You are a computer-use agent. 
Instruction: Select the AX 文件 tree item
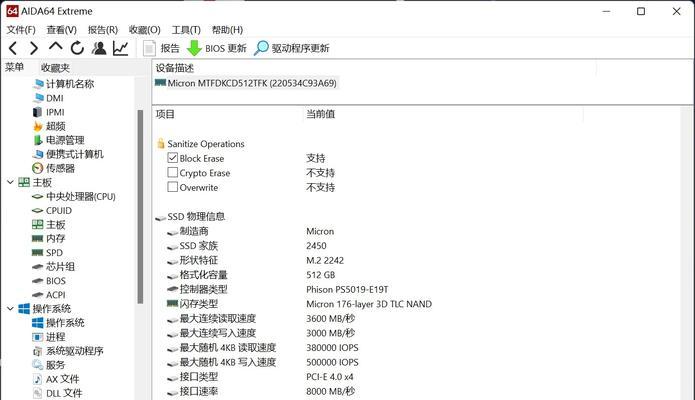[x=62, y=379]
